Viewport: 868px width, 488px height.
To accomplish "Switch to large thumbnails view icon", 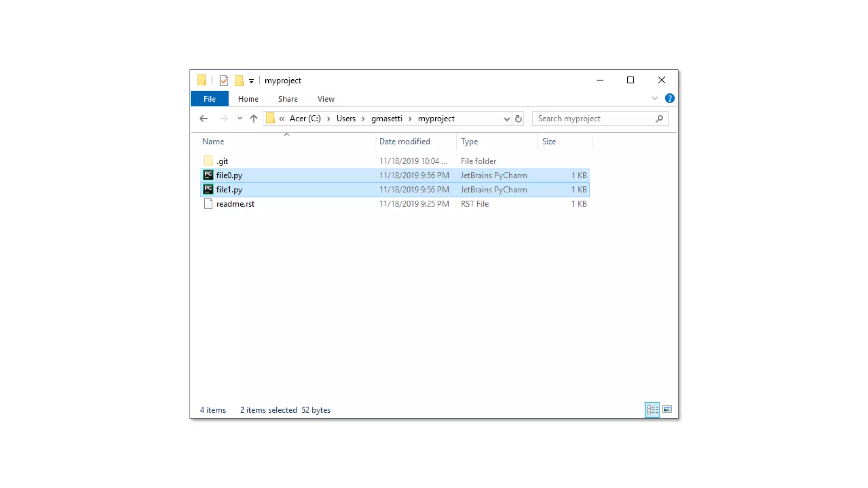I will click(x=667, y=409).
